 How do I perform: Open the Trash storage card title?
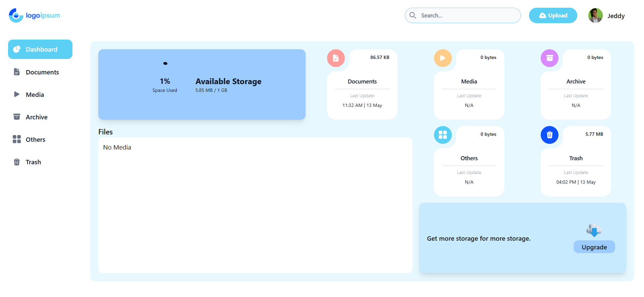pos(576,158)
